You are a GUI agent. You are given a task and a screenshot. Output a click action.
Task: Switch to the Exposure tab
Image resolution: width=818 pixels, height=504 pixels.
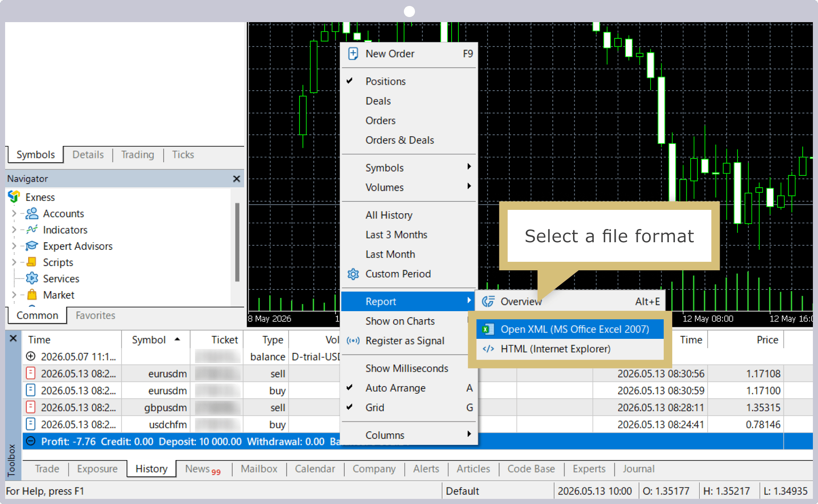pyautogui.click(x=97, y=469)
